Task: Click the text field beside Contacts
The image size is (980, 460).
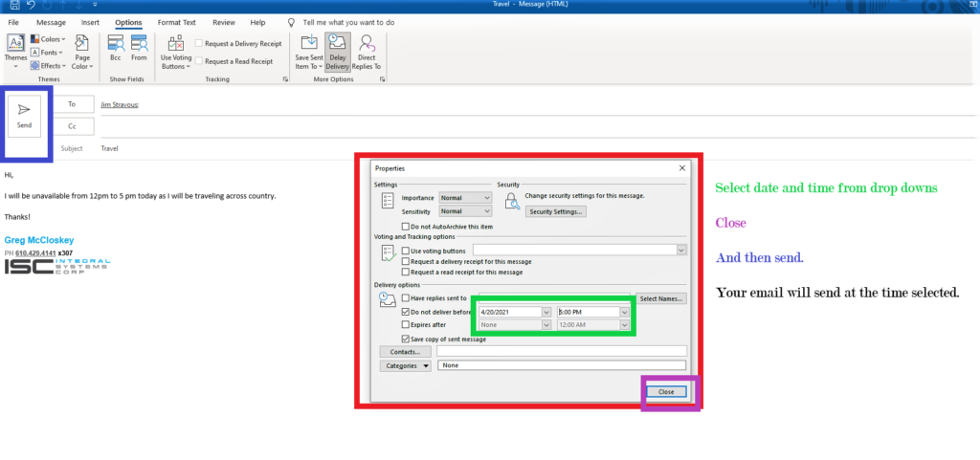Action: [561, 351]
